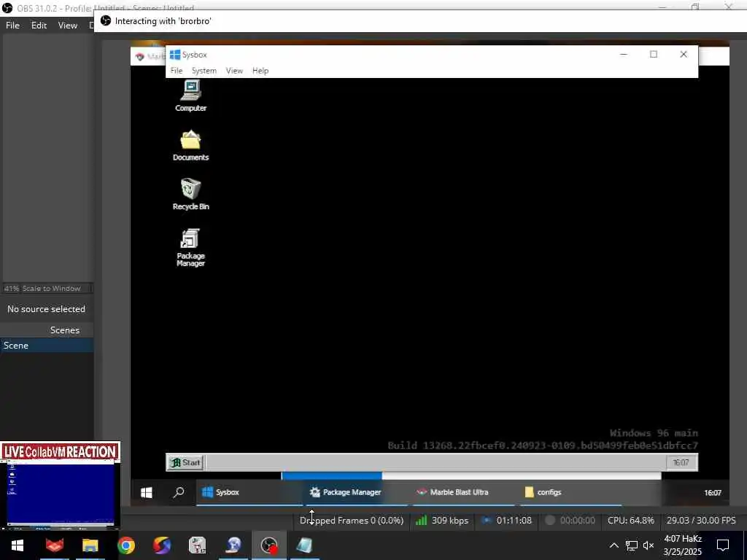Click the 00:00:00 recording time
This screenshot has height=560, width=747.
[x=578, y=521]
